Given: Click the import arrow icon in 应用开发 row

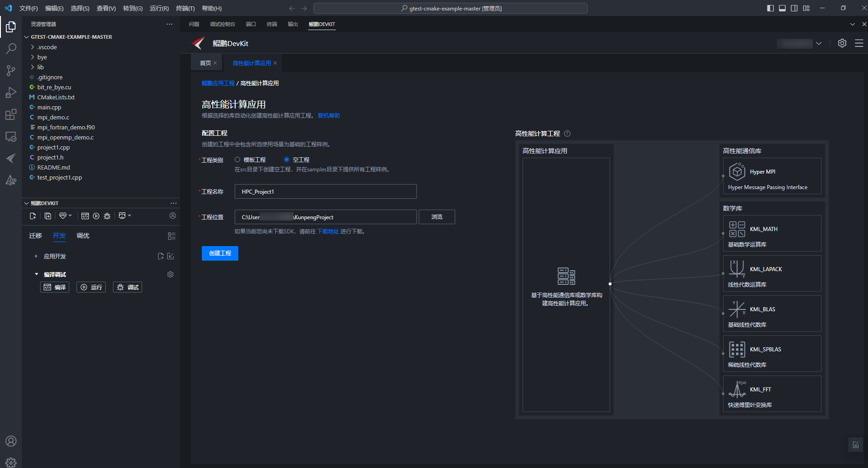Looking at the screenshot, I should click(x=170, y=256).
